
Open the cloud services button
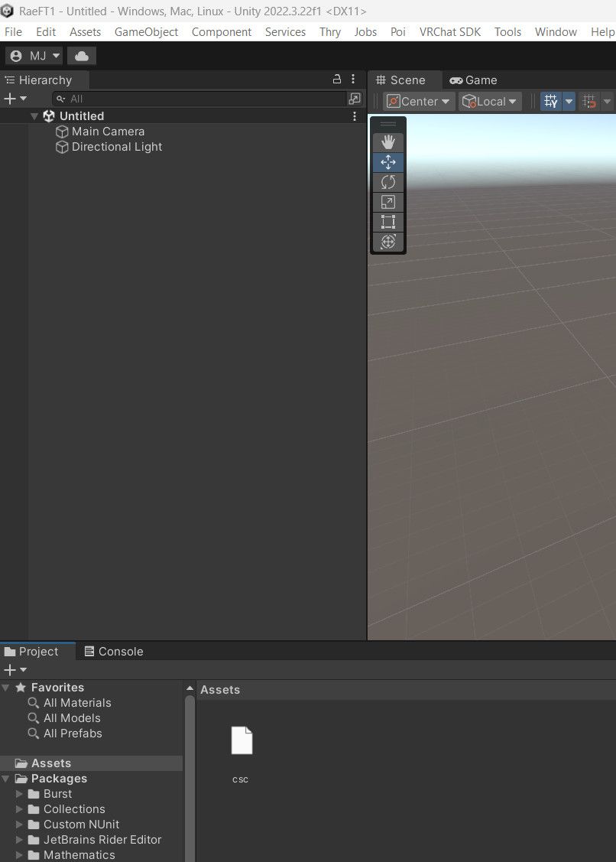pos(81,56)
